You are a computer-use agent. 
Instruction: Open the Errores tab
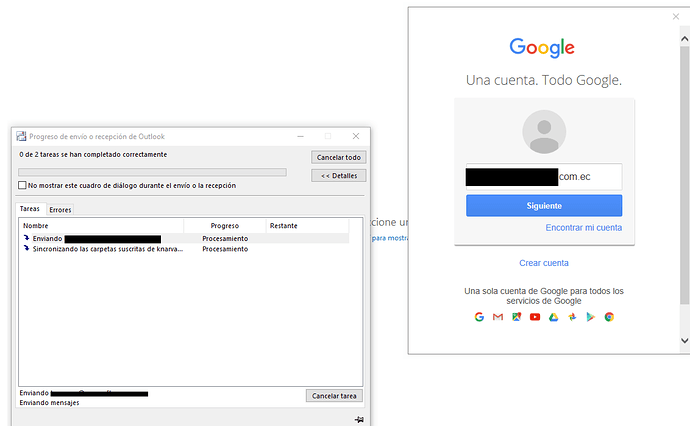[60, 210]
